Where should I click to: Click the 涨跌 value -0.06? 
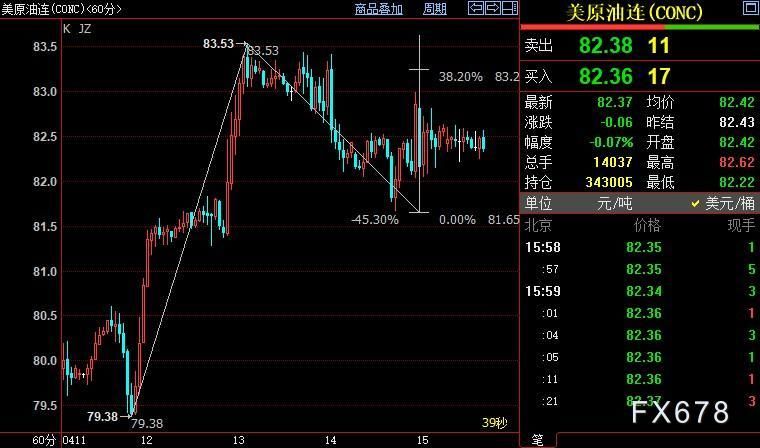(x=616, y=122)
